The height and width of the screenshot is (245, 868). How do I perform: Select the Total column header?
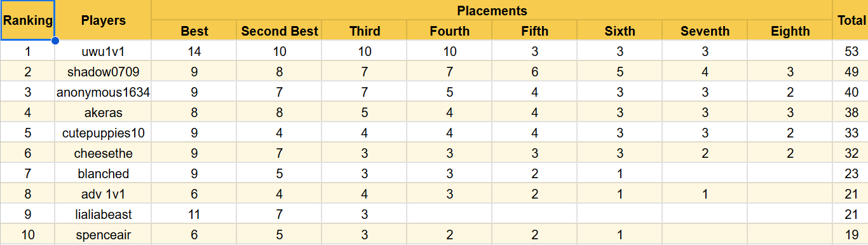[x=850, y=20]
